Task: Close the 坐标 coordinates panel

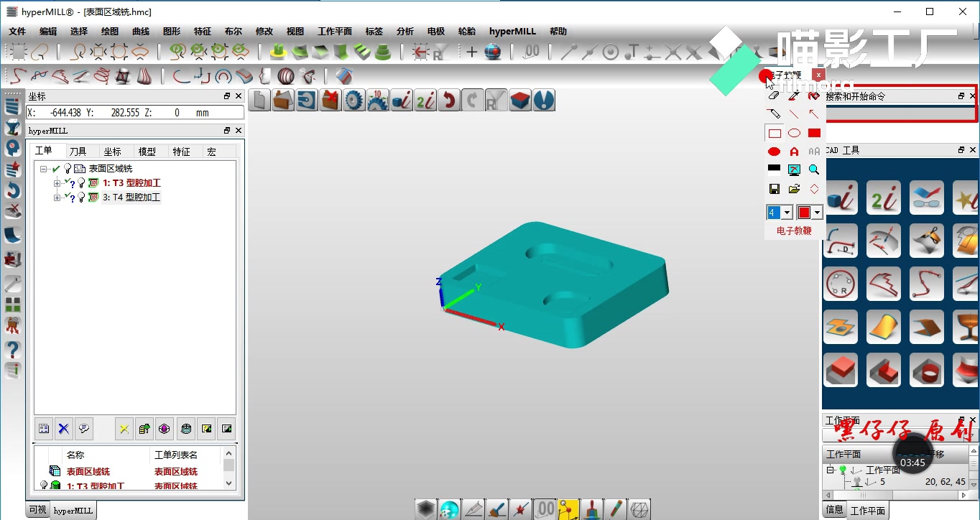Action: tap(239, 96)
